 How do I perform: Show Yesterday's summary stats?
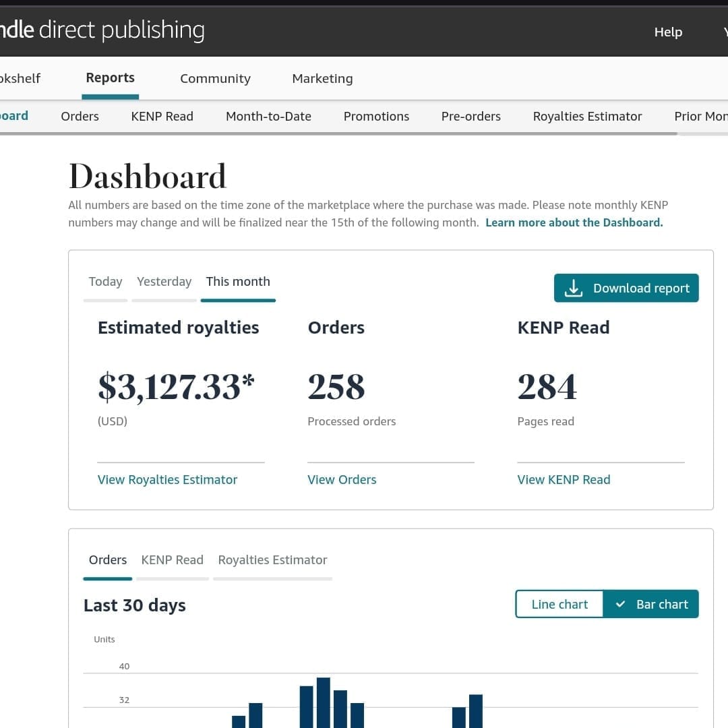(164, 282)
